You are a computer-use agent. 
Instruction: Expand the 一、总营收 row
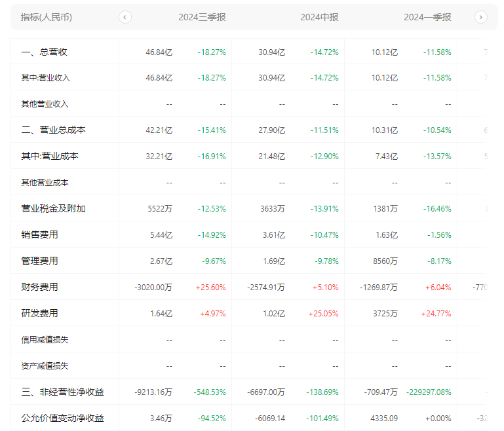point(45,52)
